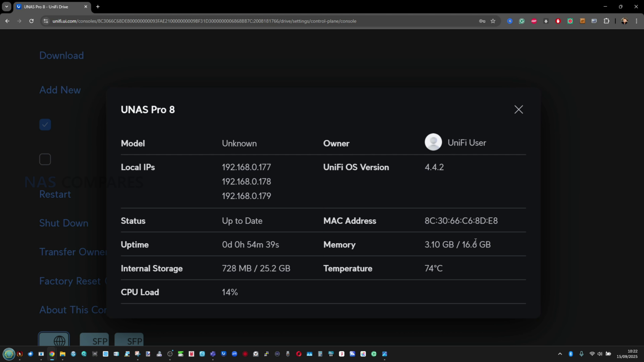Viewport: 644px width, 362px height.
Task: Open the zm Zoom taskbar icon
Action: pyautogui.click(x=234, y=354)
